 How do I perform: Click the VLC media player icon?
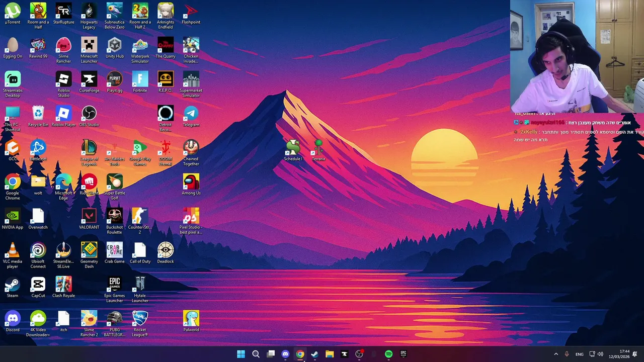(13, 255)
